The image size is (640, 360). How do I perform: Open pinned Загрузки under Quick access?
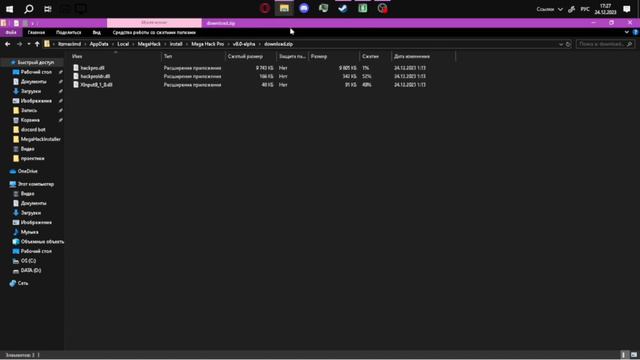pos(31,91)
